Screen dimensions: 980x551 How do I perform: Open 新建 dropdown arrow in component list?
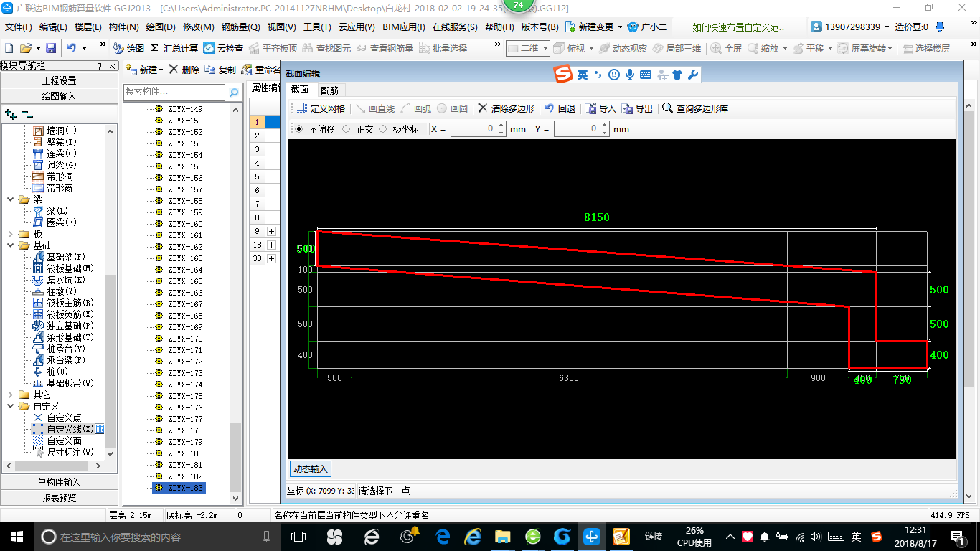(x=161, y=70)
